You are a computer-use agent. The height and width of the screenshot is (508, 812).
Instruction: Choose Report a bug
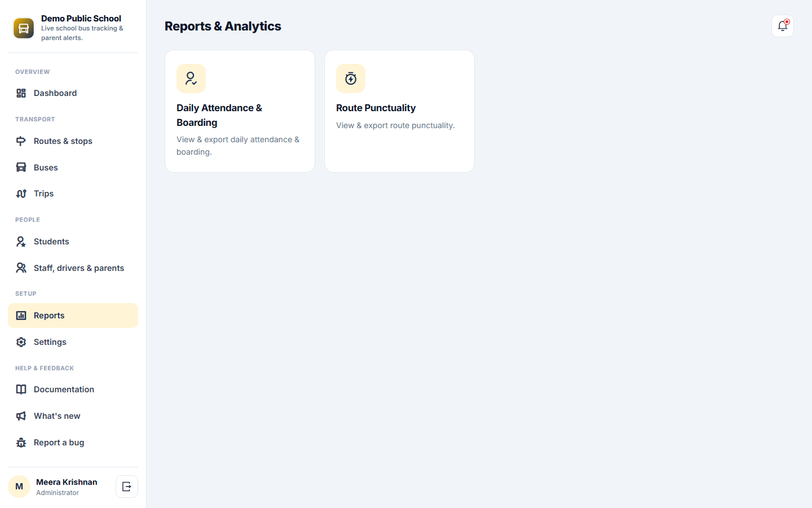pyautogui.click(x=73, y=443)
